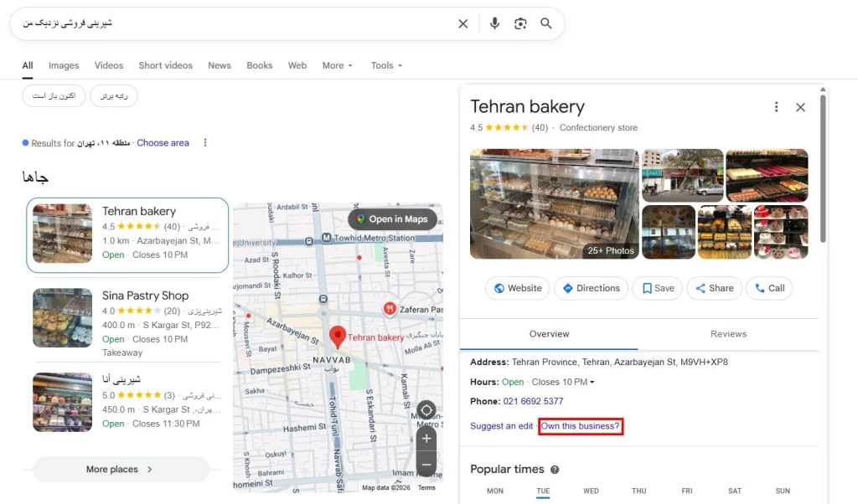
Task: Zoom out on the map
Action: (x=426, y=464)
